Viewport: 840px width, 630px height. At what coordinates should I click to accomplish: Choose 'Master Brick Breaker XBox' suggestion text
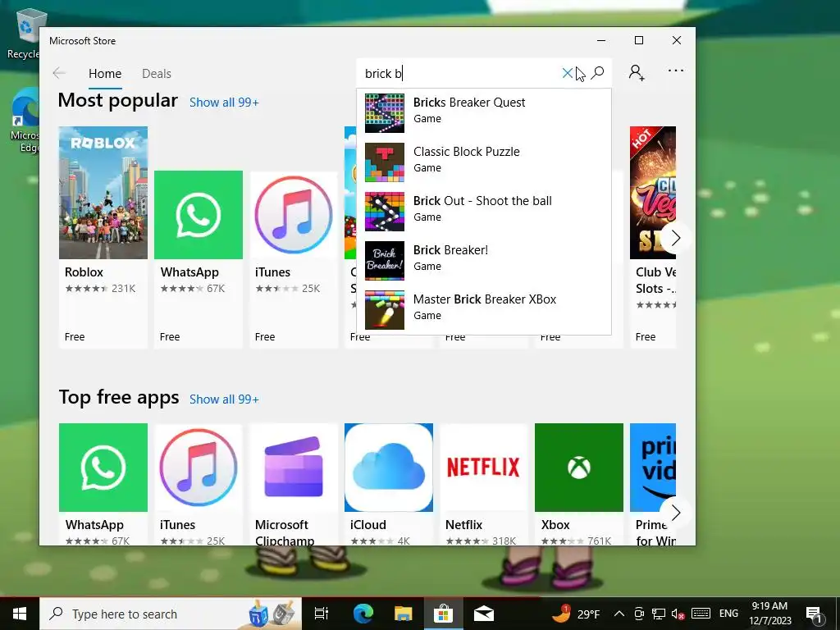pos(485,299)
